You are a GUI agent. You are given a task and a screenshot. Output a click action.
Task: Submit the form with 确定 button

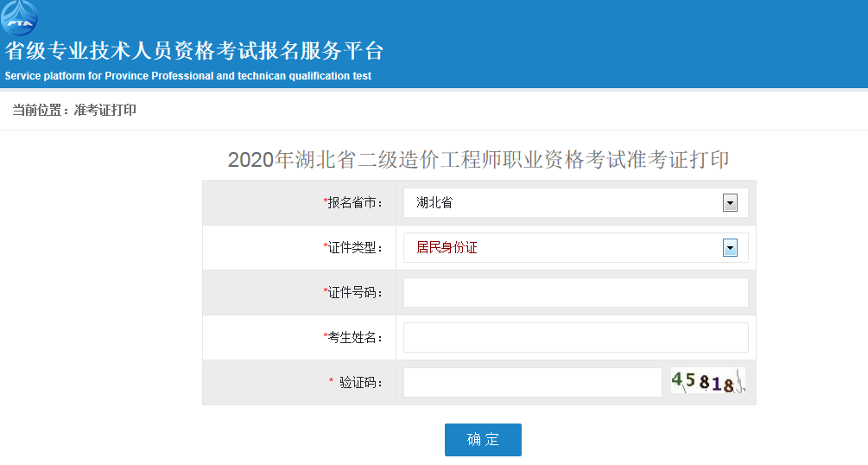click(483, 440)
